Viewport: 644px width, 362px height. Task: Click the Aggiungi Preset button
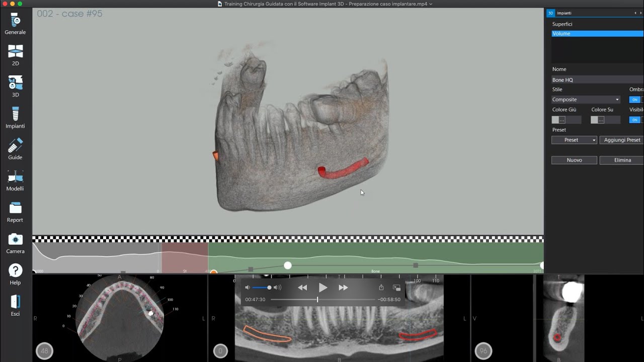(622, 140)
